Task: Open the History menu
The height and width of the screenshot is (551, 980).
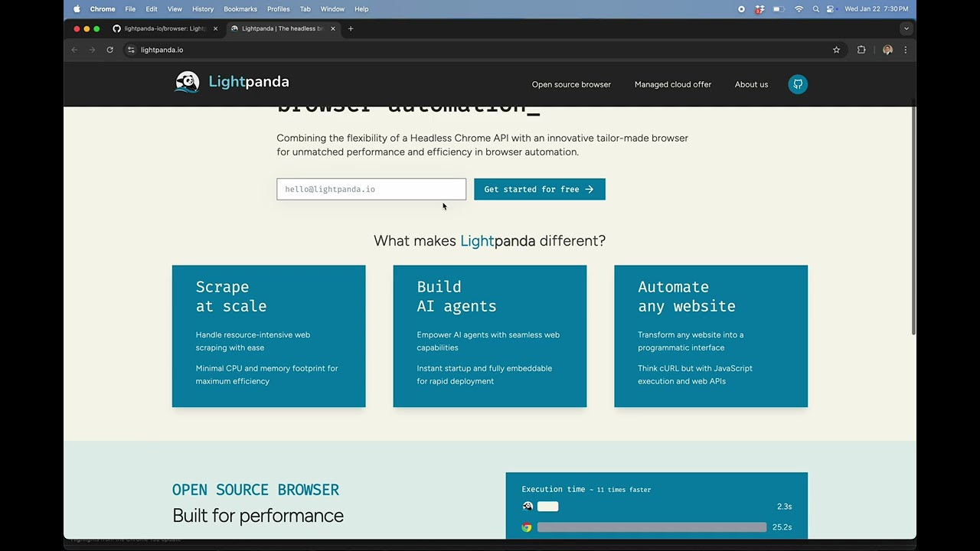Action: click(x=203, y=9)
